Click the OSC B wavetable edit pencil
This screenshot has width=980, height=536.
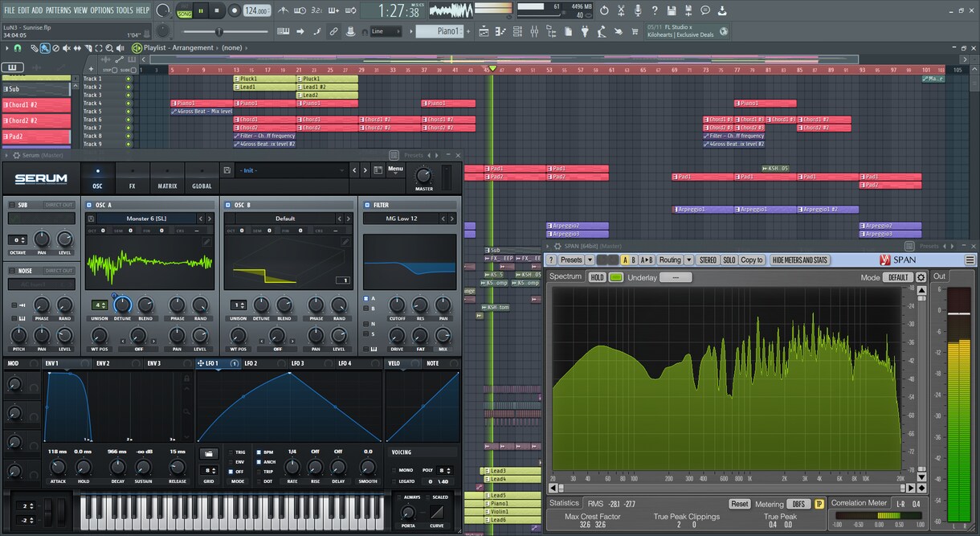345,241
